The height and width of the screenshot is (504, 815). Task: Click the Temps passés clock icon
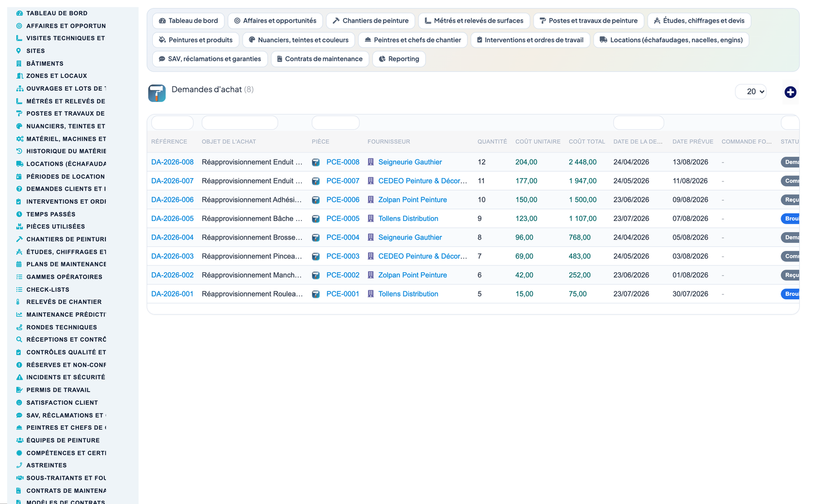click(x=19, y=214)
